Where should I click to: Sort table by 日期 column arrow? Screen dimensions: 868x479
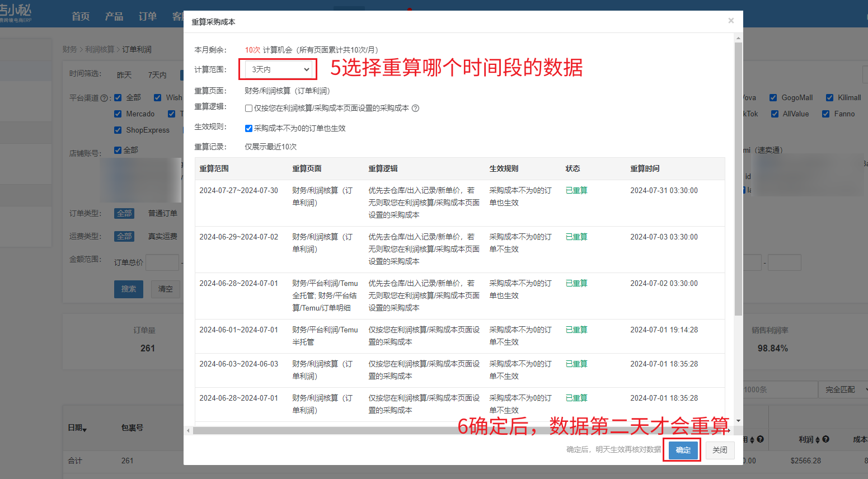pyautogui.click(x=85, y=429)
